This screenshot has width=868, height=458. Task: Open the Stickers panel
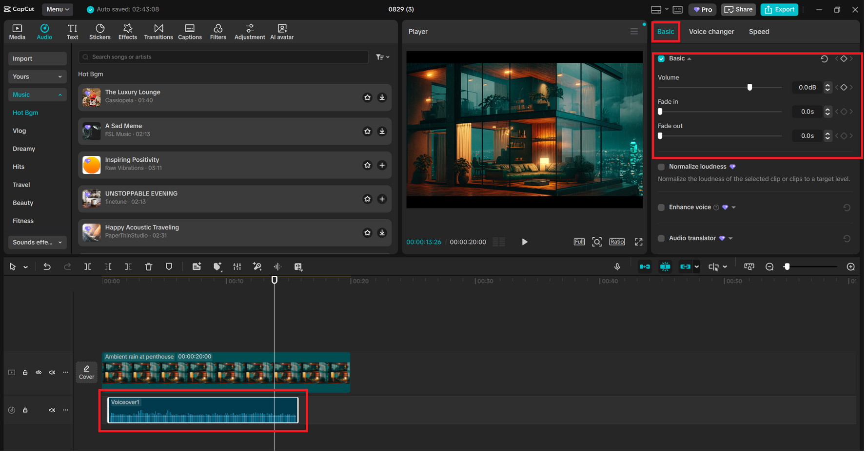(x=100, y=32)
